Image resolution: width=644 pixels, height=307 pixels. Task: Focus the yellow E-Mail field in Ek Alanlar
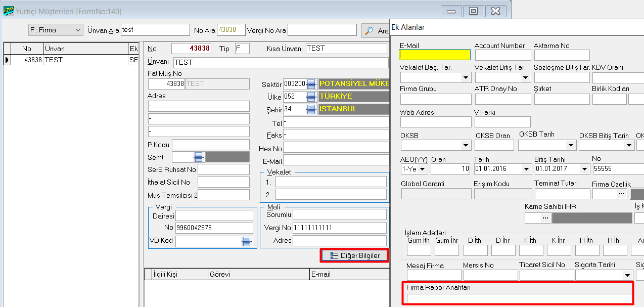click(x=435, y=55)
